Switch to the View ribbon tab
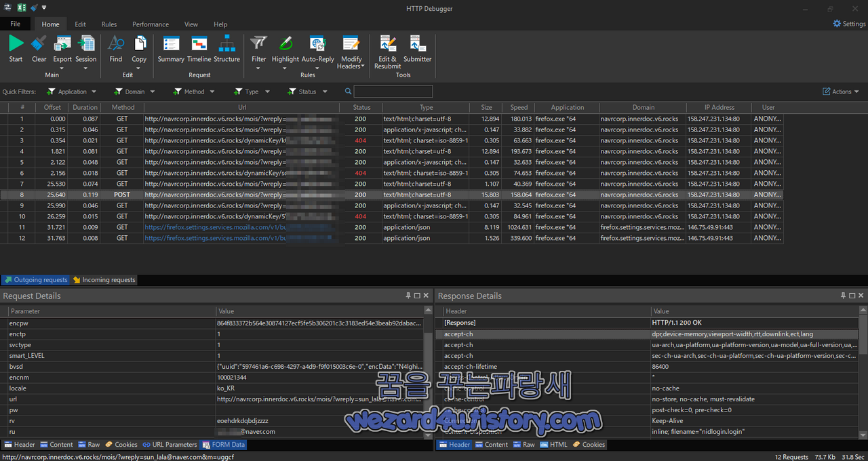 tap(191, 24)
